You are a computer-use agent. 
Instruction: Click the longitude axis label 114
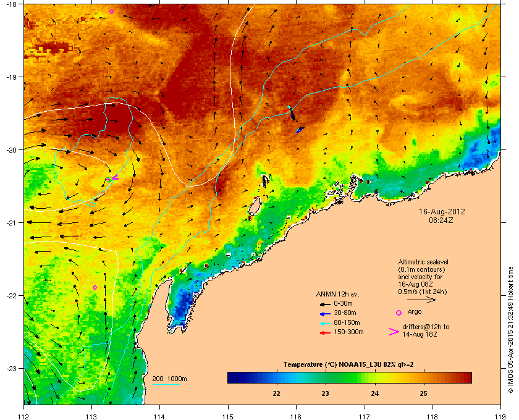coord(159,416)
